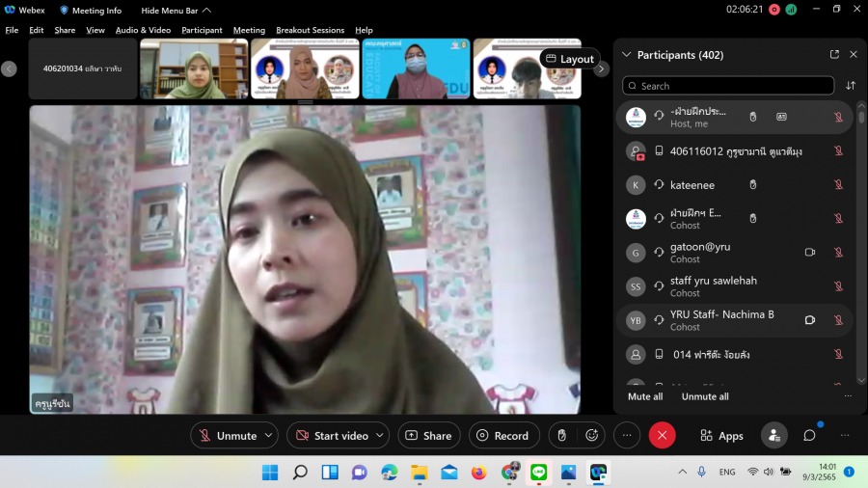
Task: Click the Mute all button
Action: 645,396
